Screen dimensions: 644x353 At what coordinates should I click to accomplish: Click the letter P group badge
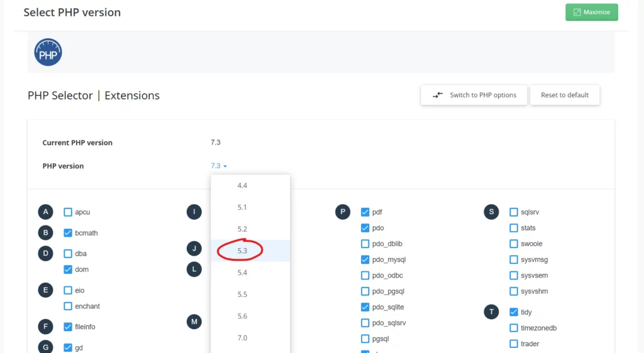[x=343, y=212]
